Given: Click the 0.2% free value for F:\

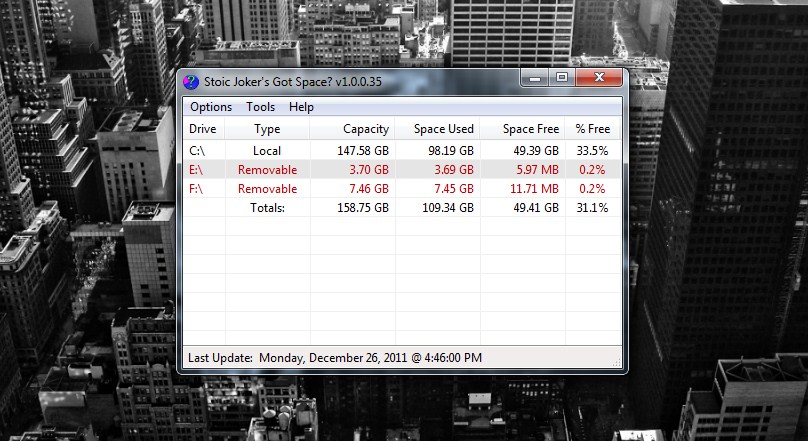Looking at the screenshot, I should (x=592, y=189).
